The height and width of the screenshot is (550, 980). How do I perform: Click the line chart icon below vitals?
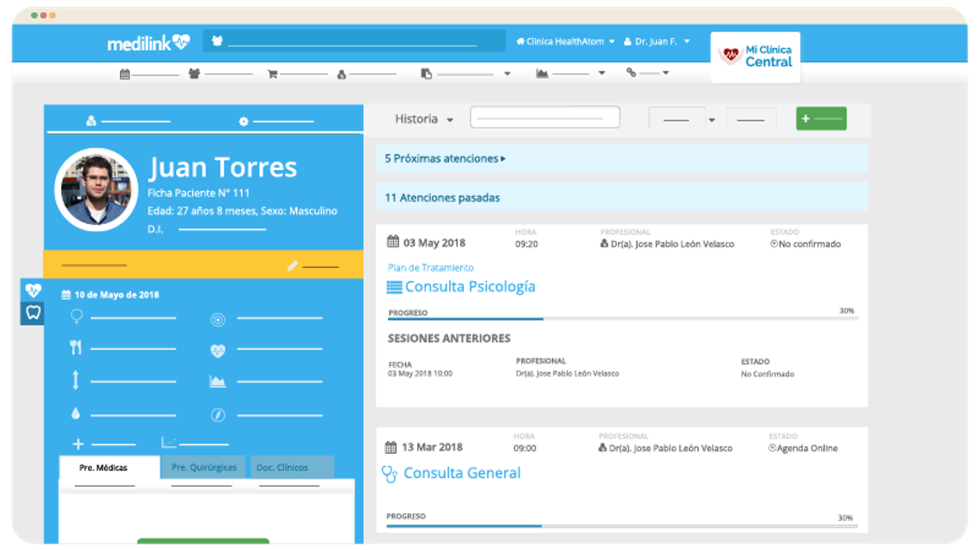click(168, 442)
